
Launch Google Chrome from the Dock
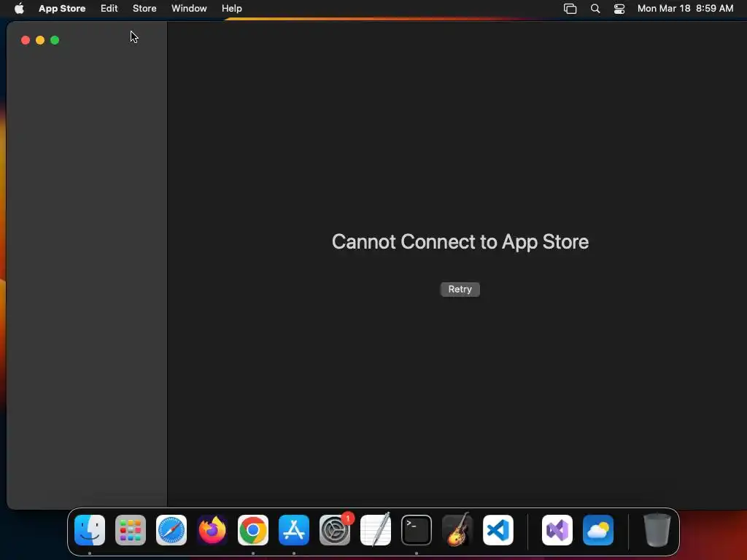pyautogui.click(x=253, y=530)
